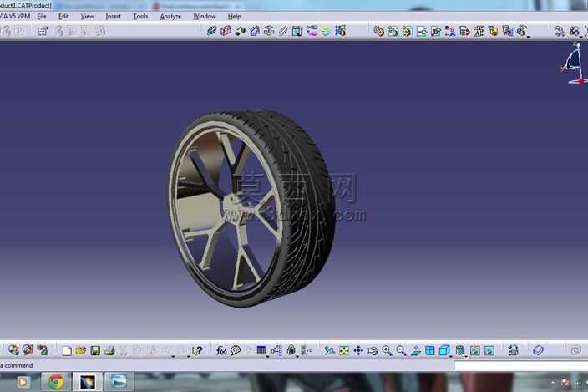Click Existing Component With Positioning icon
The height and width of the screenshot is (392, 588).
(x=436, y=32)
